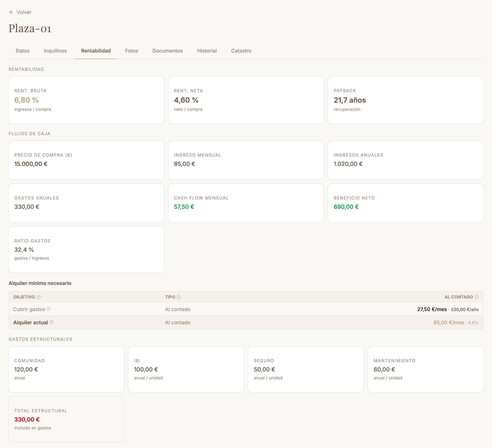The width and height of the screenshot is (492, 448).
Task: Open the Inquilinos tab
Action: pyautogui.click(x=55, y=51)
